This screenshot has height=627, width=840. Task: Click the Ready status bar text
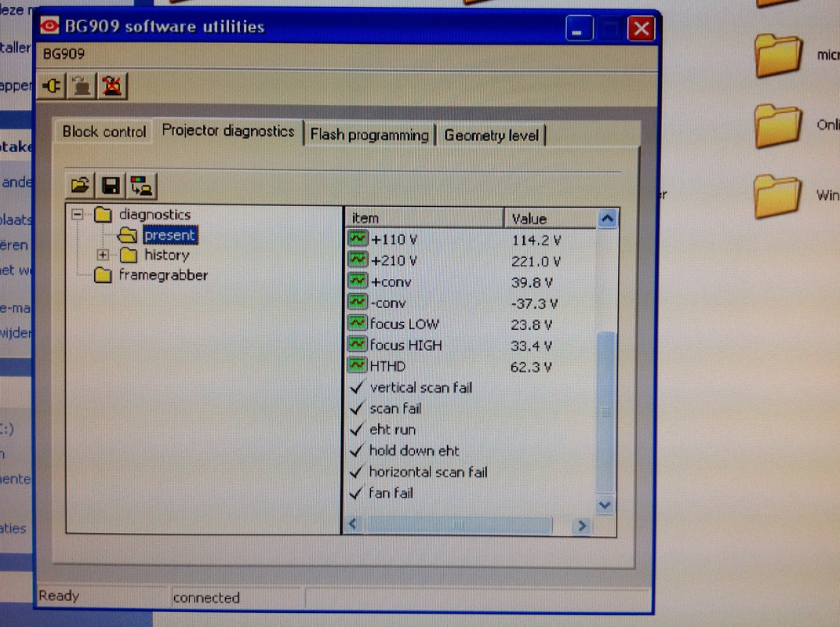coord(59,596)
